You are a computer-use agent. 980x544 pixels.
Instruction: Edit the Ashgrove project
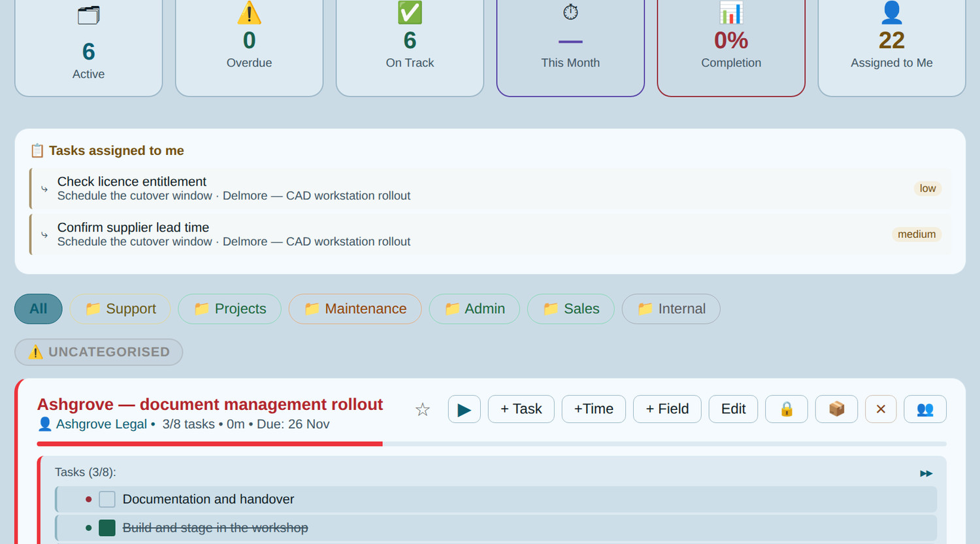coord(733,409)
